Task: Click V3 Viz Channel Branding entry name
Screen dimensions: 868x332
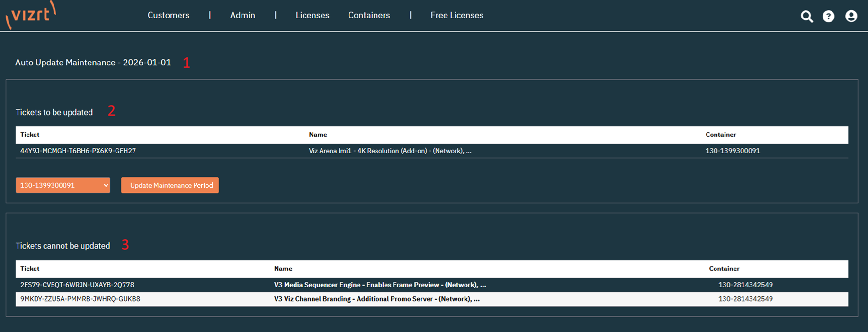Action: point(376,299)
